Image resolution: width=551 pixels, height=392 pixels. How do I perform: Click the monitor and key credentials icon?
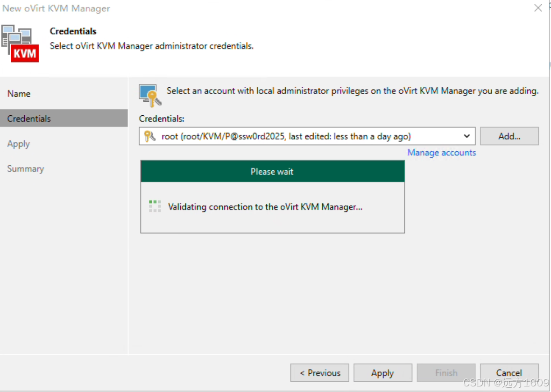(x=150, y=96)
